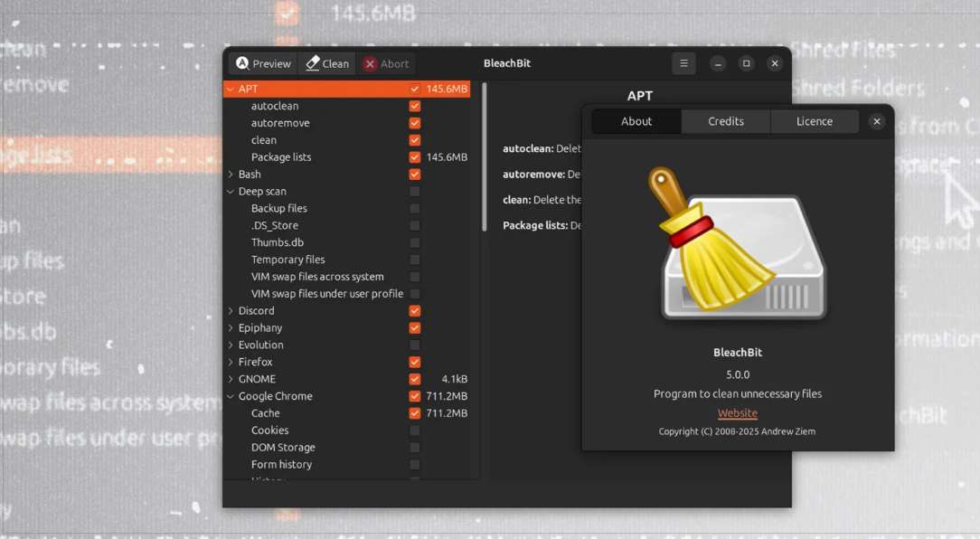Expand the Discord tree node
This screenshot has height=539, width=980.
(231, 311)
